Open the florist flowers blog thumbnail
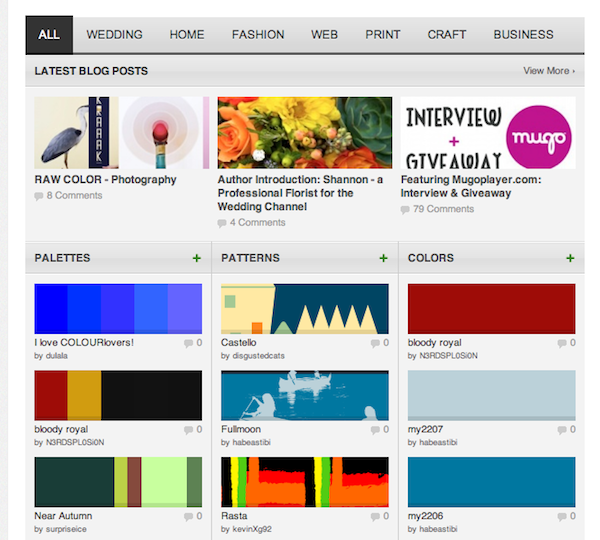The image size is (600, 540). (x=305, y=132)
